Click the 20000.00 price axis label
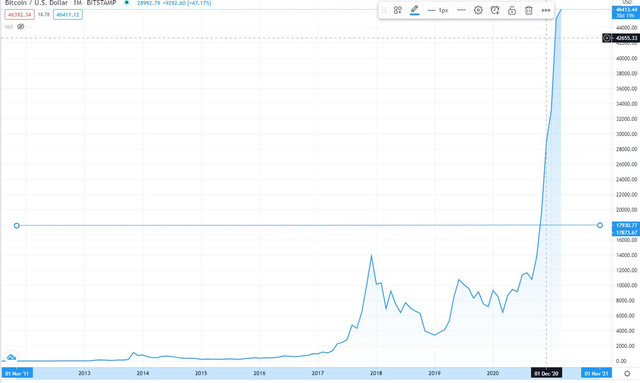Screen dimensions: 640x383 (x=626, y=210)
